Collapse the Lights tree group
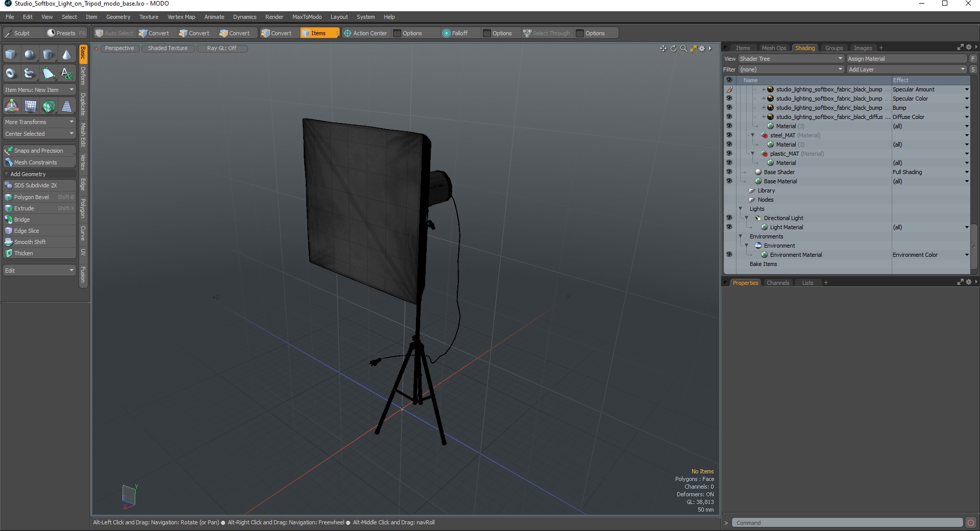This screenshot has height=531, width=980. tap(740, 209)
